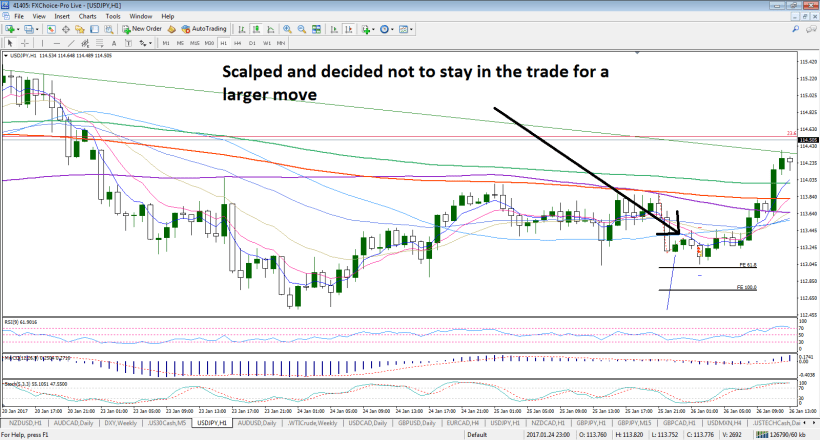Switch to the DXY,Weekly chart tab
This screenshot has height=440, width=820.
click(120, 423)
